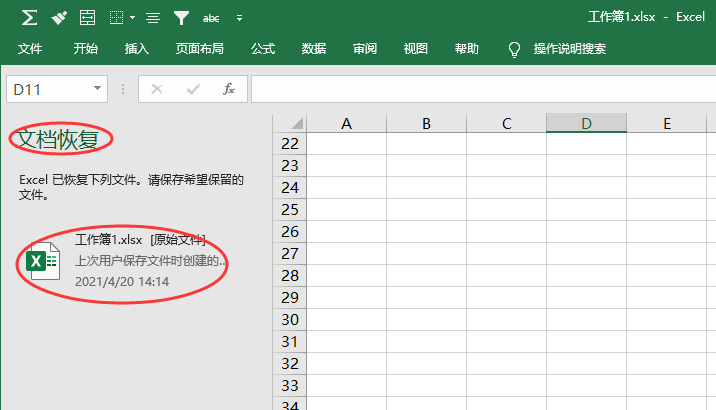Click the Insert Function fx button
The width and height of the screenshot is (716, 410).
(x=229, y=89)
